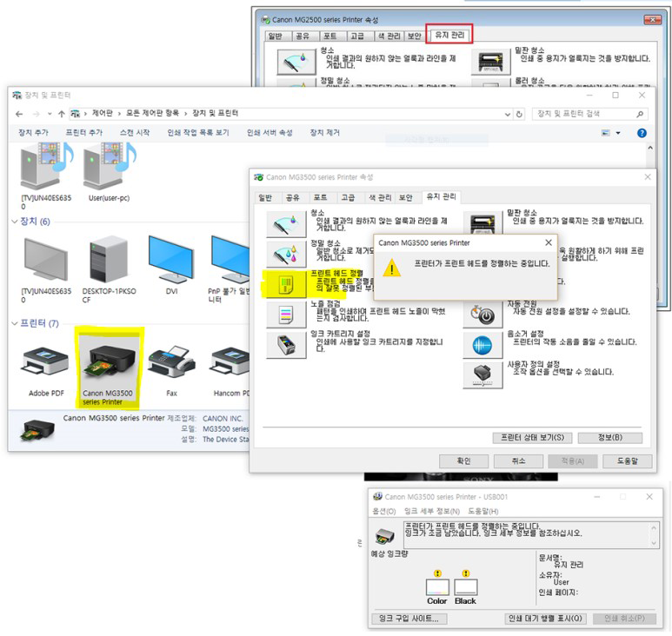
Task: Switch to 고급 tab in MG3500 properties
Action: point(348,197)
